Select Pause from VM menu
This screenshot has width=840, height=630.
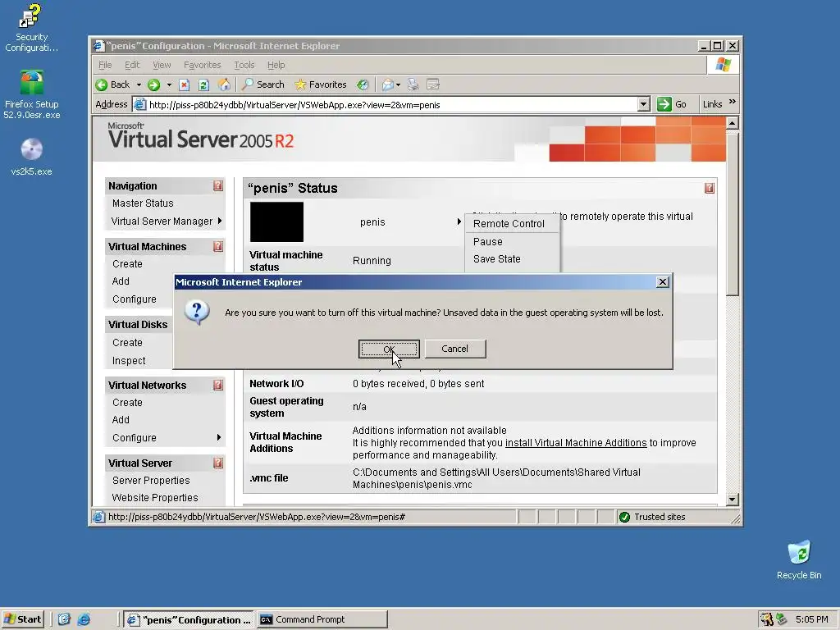click(488, 242)
